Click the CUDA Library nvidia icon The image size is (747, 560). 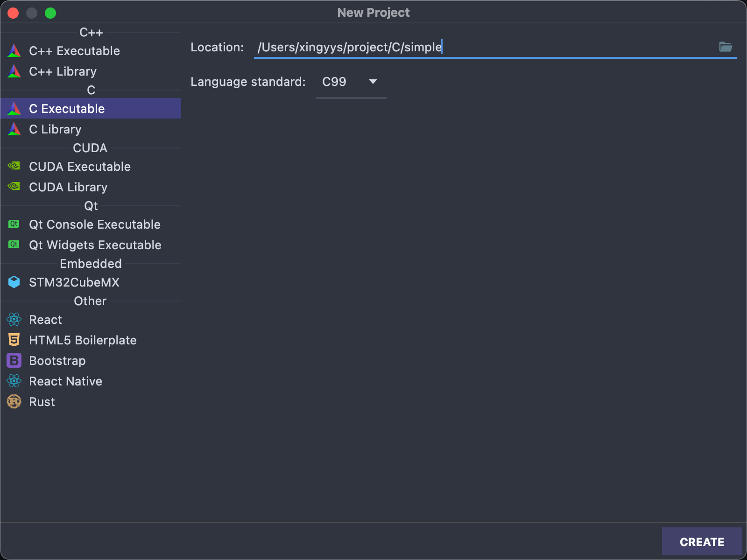[x=14, y=186]
